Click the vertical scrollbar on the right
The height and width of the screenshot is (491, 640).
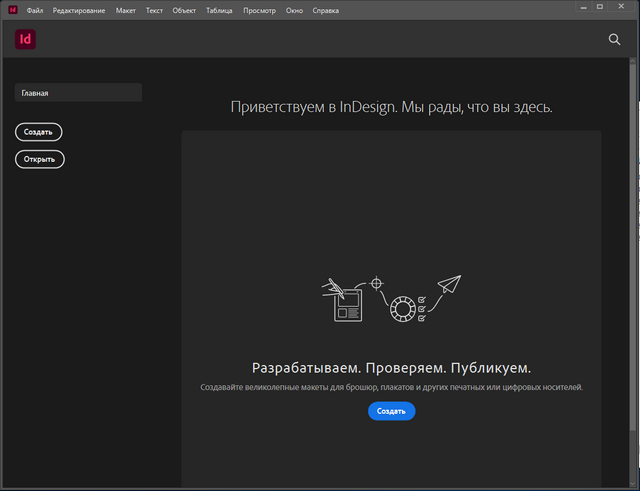[x=635, y=250]
